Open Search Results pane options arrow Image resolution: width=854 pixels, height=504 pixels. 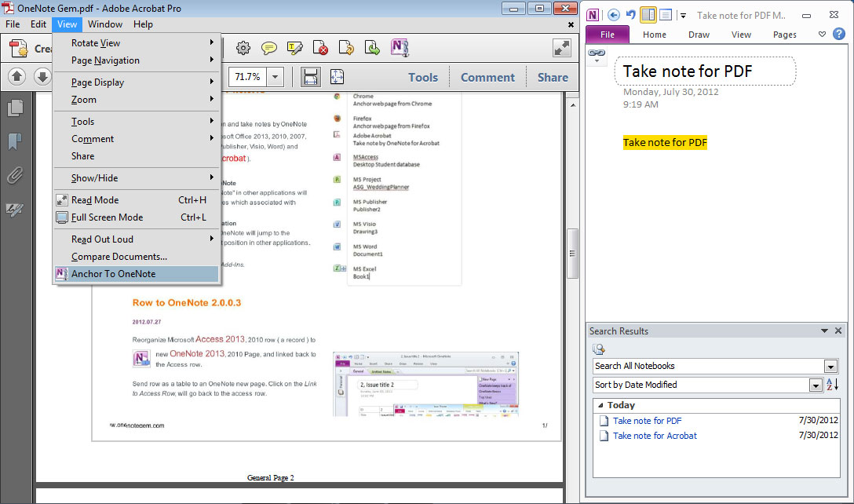(x=825, y=331)
